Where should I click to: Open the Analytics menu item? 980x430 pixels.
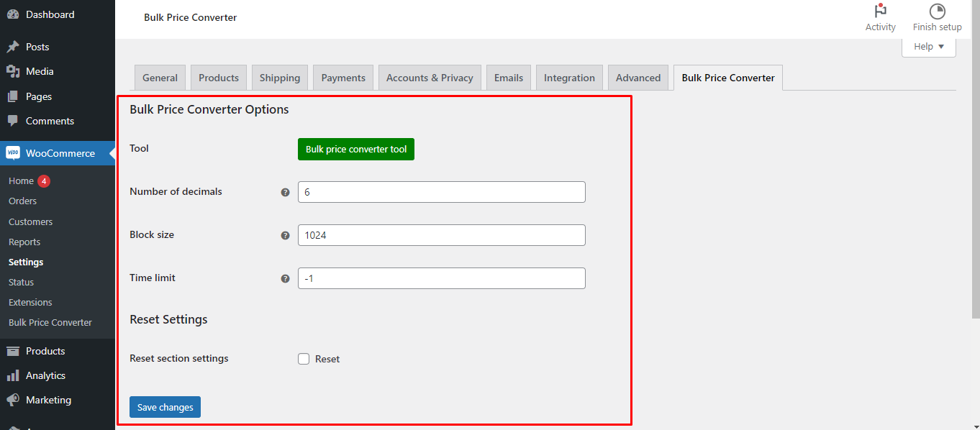[x=58, y=375]
